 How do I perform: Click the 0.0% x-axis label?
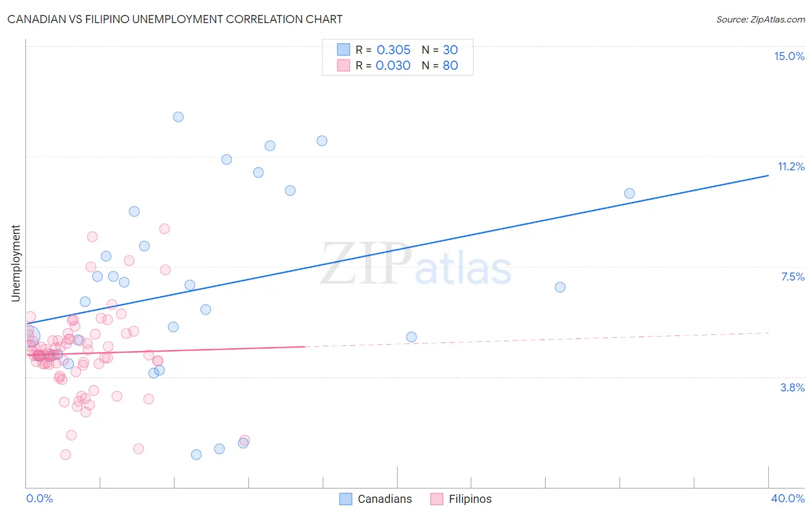pos(39,498)
